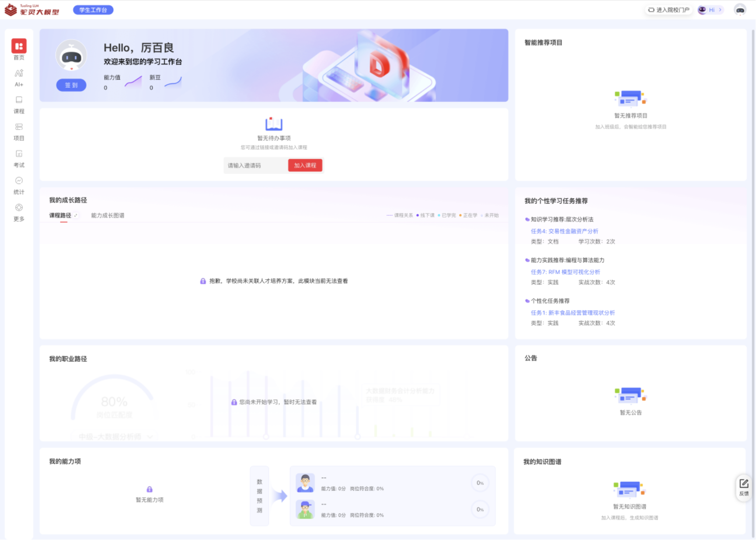Image resolution: width=756 pixels, height=540 pixels.
Task: Open 课程 courses from the sidebar
Action: 19,100
